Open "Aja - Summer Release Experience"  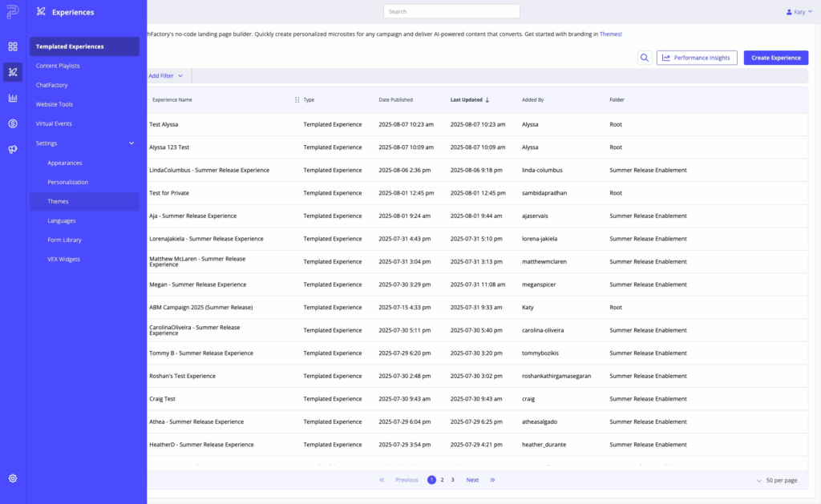192,216
